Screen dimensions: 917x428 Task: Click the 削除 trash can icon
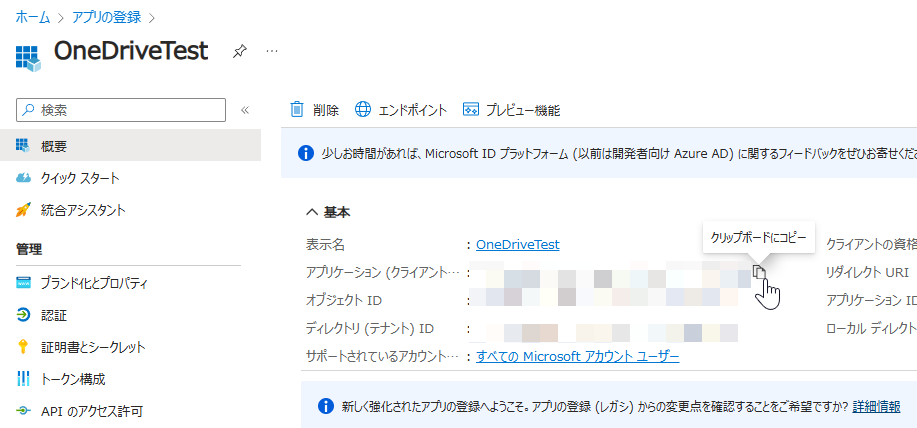[298, 109]
